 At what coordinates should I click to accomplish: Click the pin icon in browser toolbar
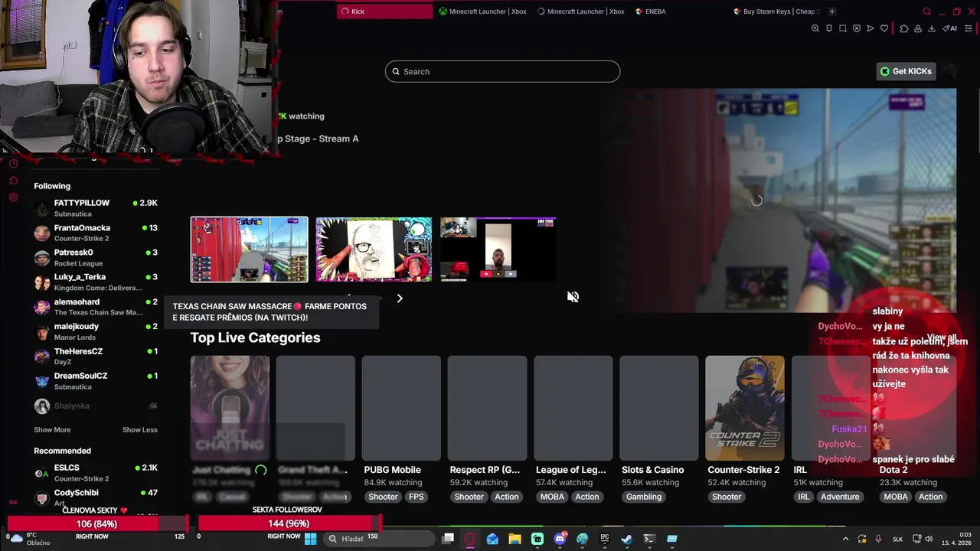tap(829, 28)
